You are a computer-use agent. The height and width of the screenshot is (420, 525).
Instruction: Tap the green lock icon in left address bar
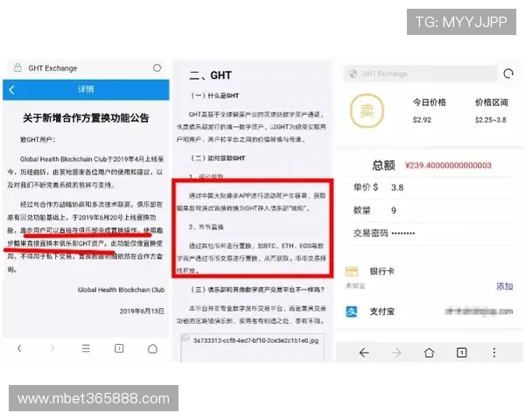pyautogui.click(x=17, y=67)
